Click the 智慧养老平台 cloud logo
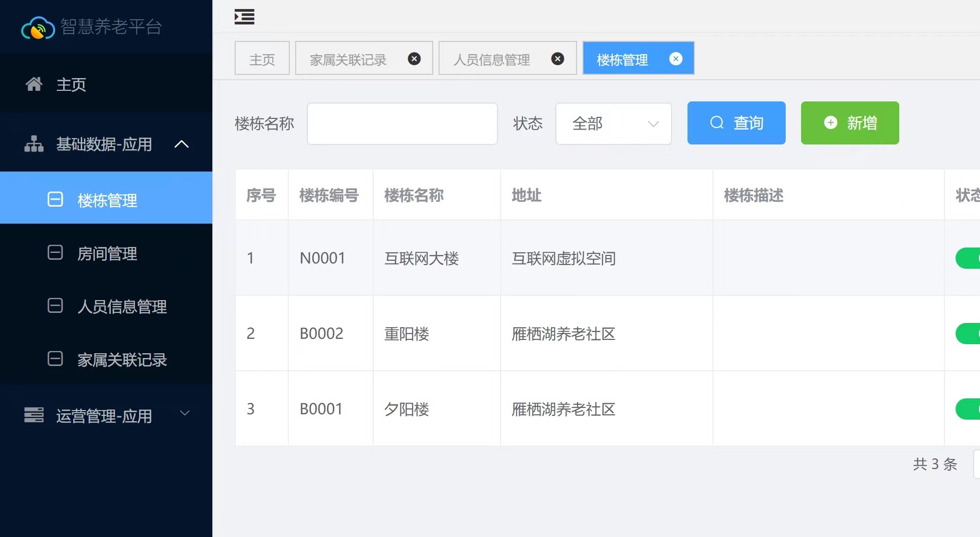This screenshot has width=980, height=537. pos(38,28)
